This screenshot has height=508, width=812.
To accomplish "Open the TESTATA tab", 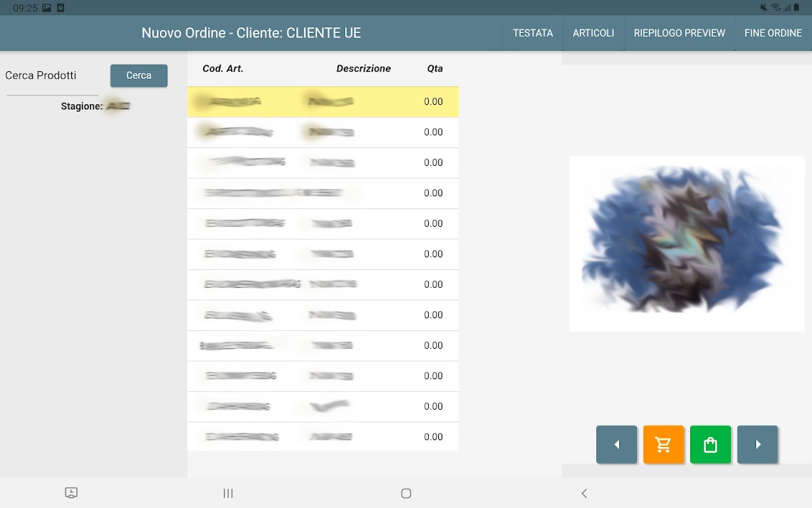I will [x=533, y=33].
